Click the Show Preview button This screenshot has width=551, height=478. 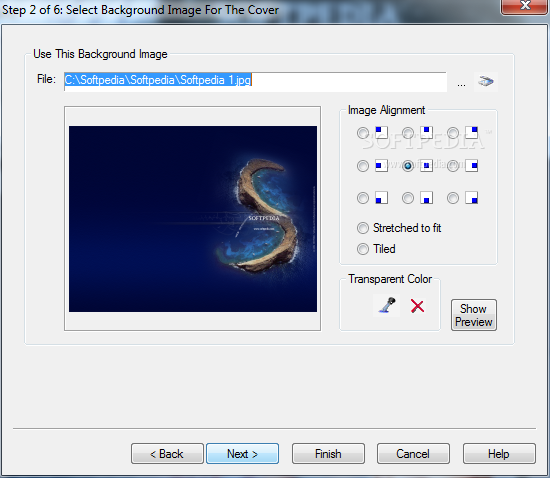point(474,315)
